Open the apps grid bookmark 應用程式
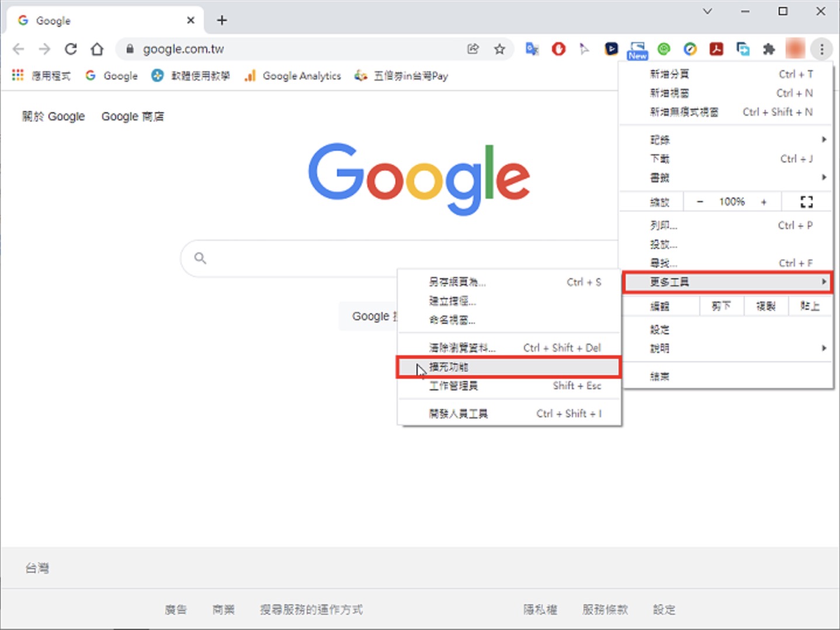The width and height of the screenshot is (840, 630). click(41, 75)
